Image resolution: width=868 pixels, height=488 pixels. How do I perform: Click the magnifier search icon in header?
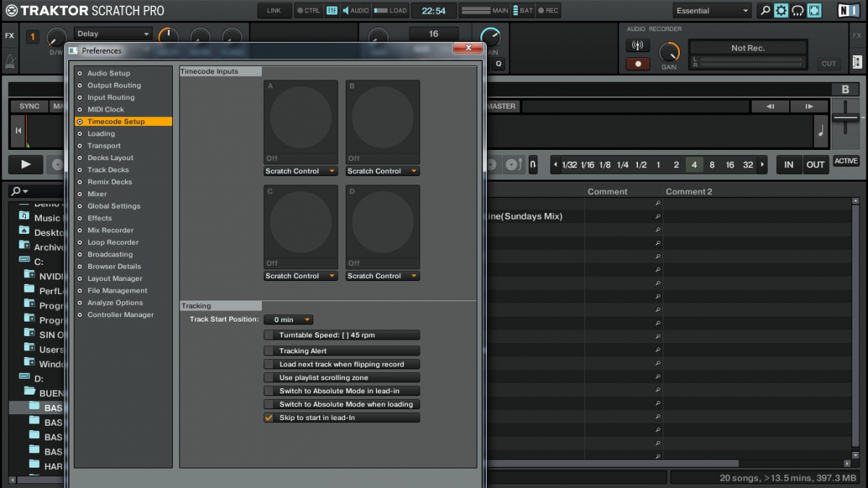point(765,11)
